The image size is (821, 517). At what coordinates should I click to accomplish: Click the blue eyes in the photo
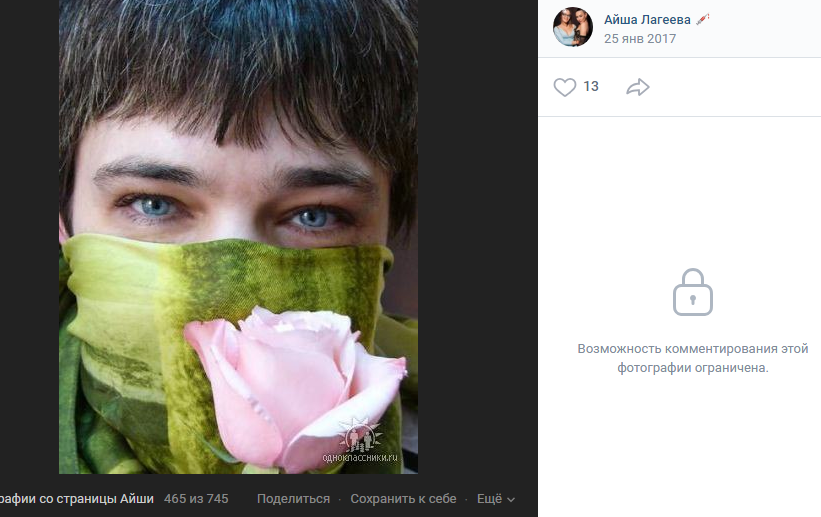click(x=233, y=212)
